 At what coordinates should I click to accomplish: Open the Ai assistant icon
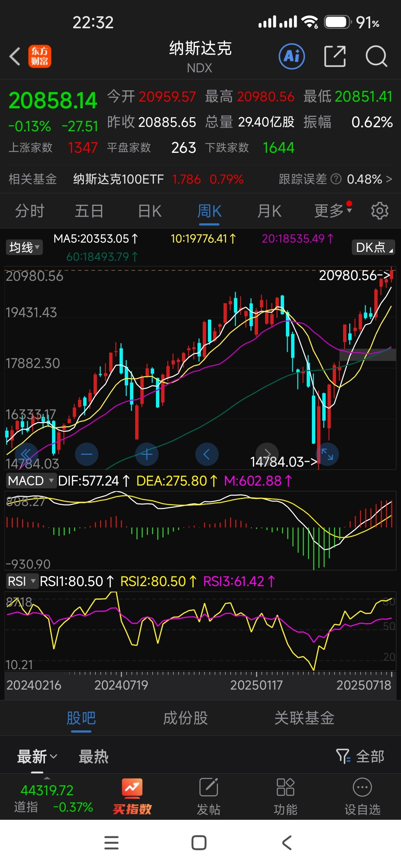click(292, 56)
